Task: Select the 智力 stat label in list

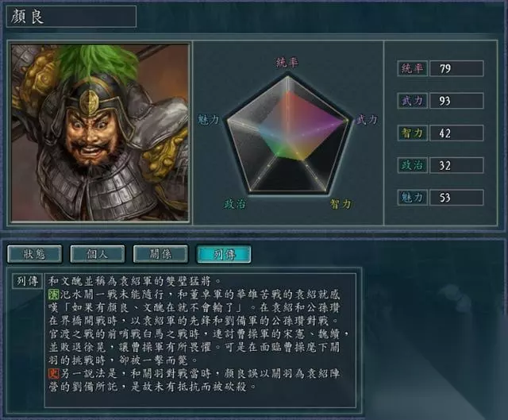Action: (413, 133)
